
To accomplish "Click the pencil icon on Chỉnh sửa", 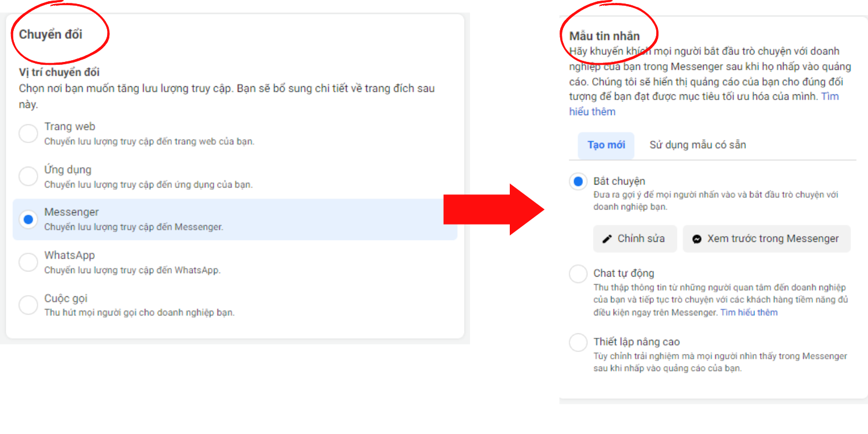I will (x=607, y=239).
